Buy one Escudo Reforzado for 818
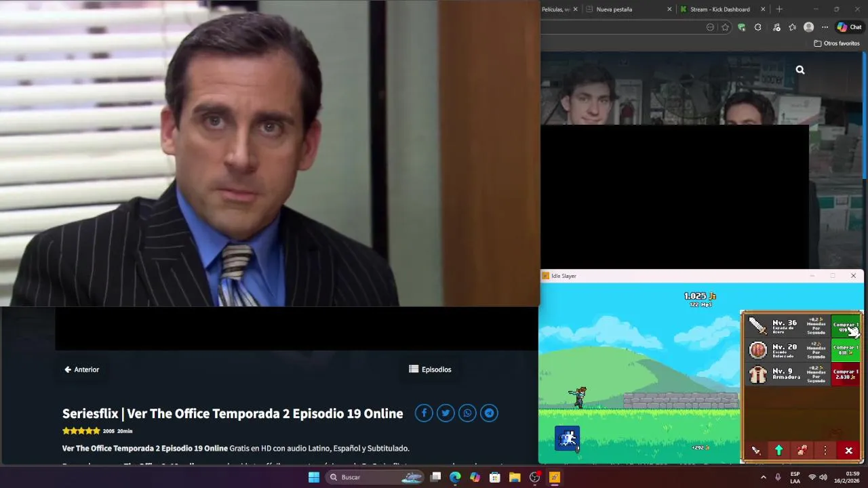868x488 pixels. pos(846,350)
